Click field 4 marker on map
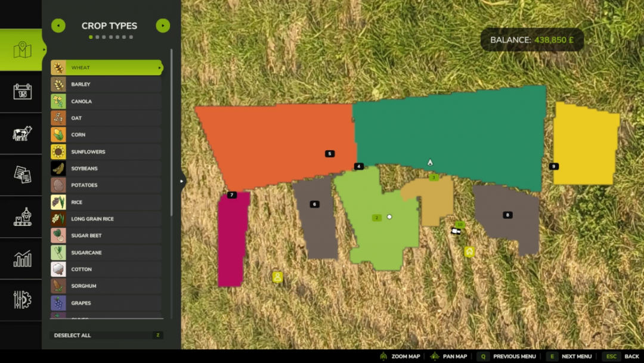 [x=359, y=166]
